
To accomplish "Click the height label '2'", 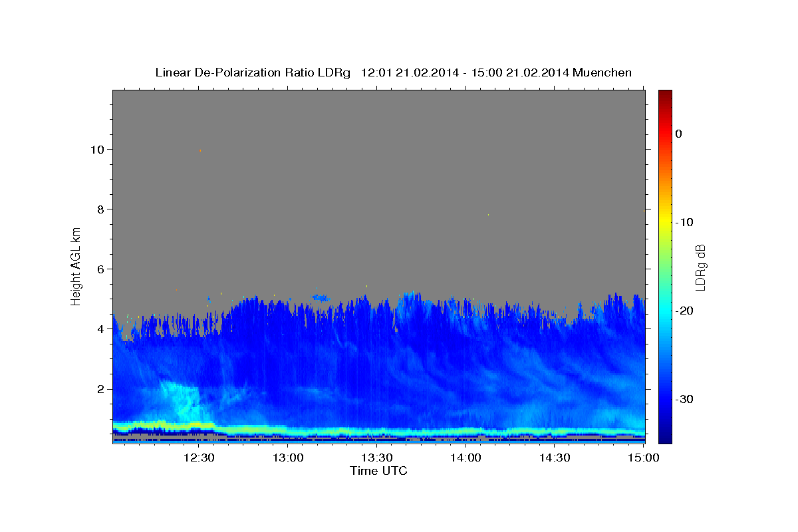I will (x=101, y=388).
